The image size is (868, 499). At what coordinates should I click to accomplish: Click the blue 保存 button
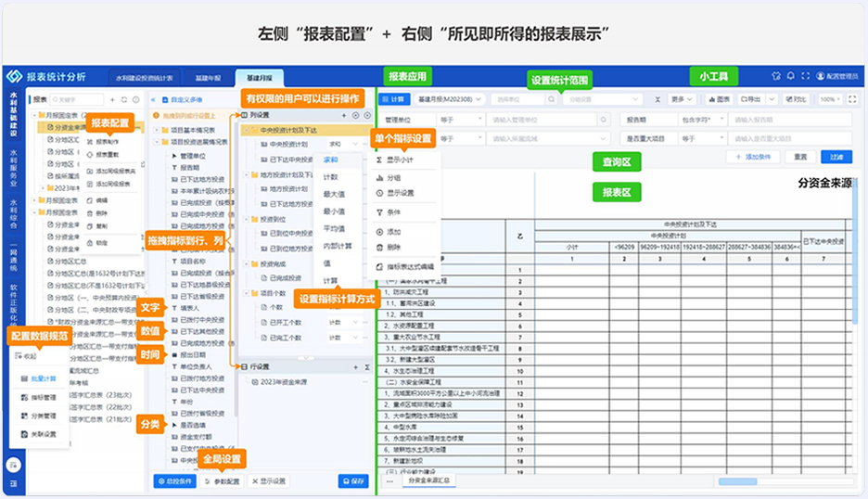[353, 481]
